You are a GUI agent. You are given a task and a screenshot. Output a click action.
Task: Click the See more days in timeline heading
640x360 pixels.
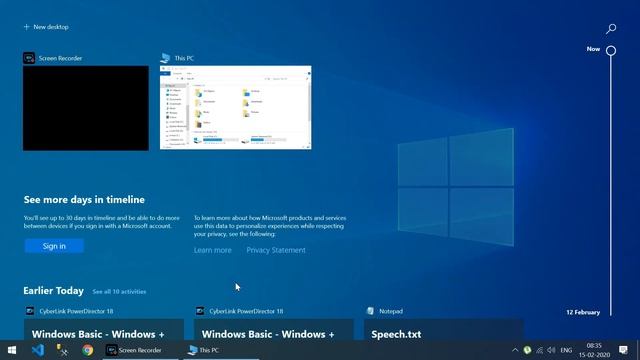click(84, 200)
